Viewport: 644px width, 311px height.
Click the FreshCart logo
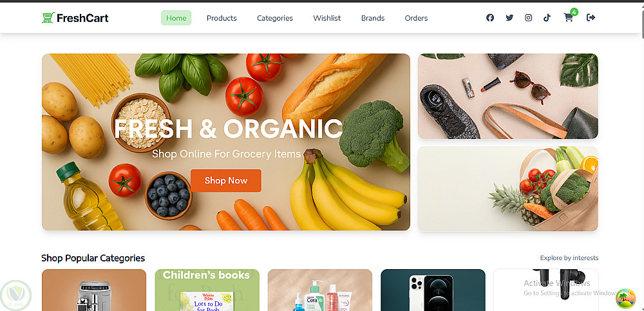tap(75, 17)
